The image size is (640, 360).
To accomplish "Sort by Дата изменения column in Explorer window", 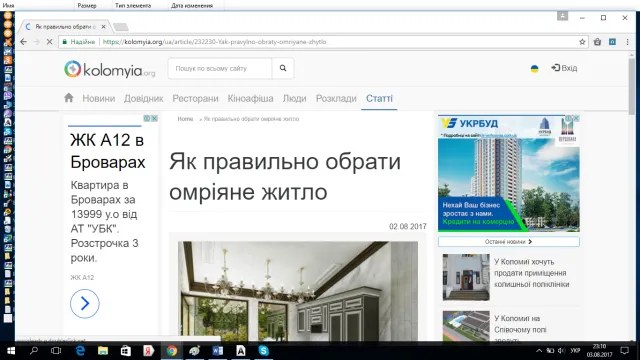I will (x=192, y=5).
